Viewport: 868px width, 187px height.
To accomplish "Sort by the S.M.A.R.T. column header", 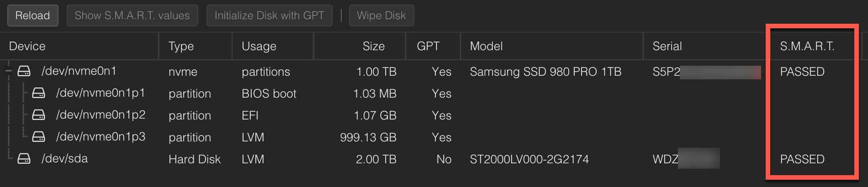I will (807, 46).
